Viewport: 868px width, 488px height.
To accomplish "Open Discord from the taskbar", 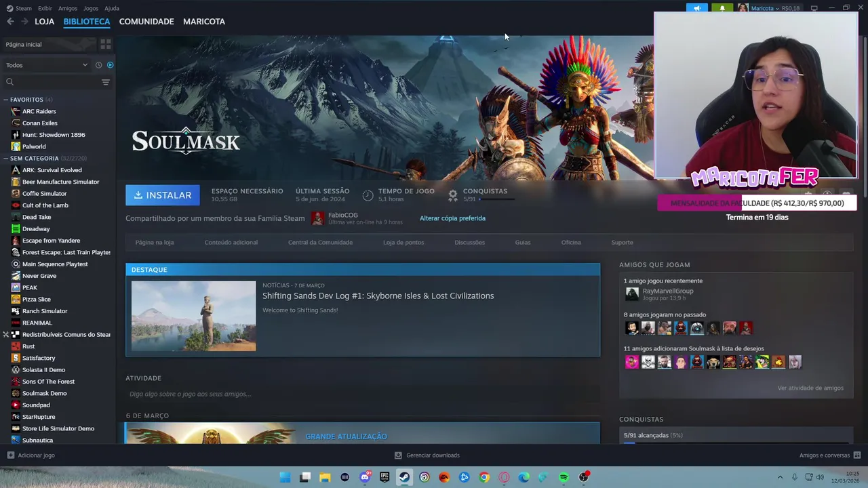I will [365, 478].
